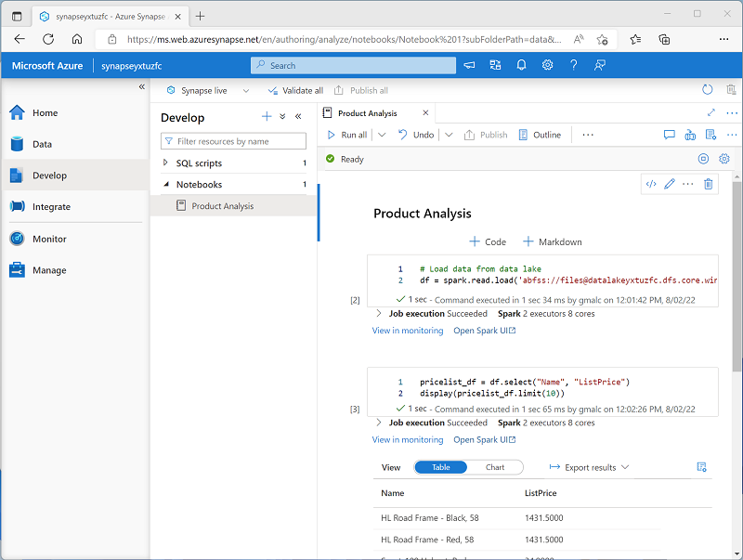Open comments via the comment icon
The image size is (743, 560).
[669, 135]
